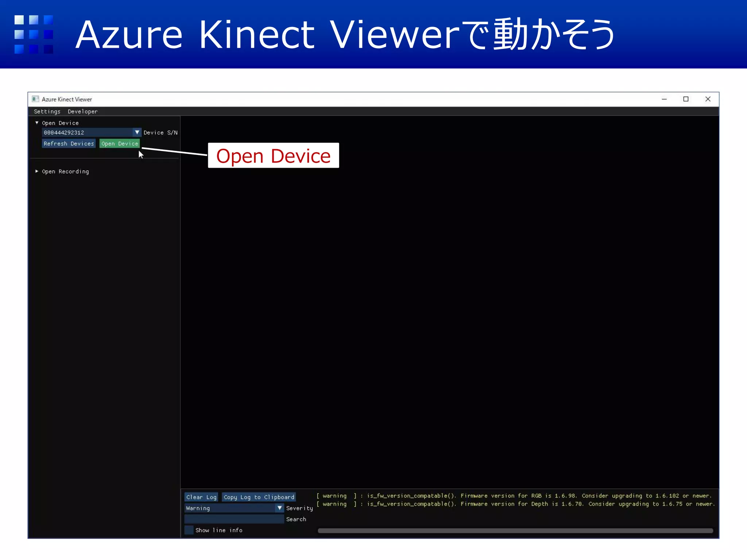Click the Device S/N label
The width and height of the screenshot is (747, 560).
[160, 133]
